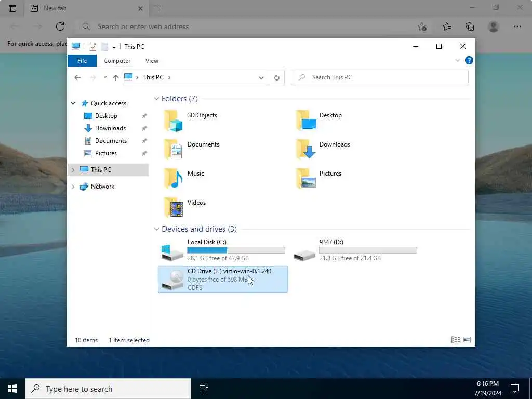Open Windows Start menu
This screenshot has height=399, width=532.
pyautogui.click(x=12, y=389)
